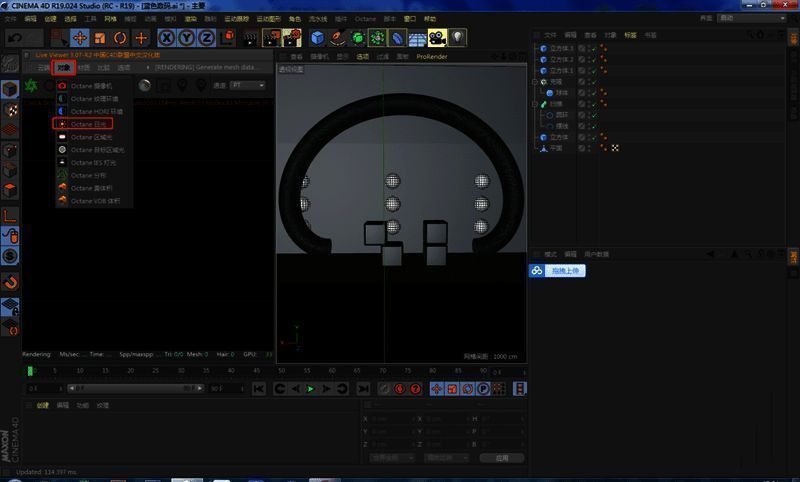The image size is (800, 482).
Task: Click frame 50 on the timeline ruler
Action: click(x=281, y=371)
